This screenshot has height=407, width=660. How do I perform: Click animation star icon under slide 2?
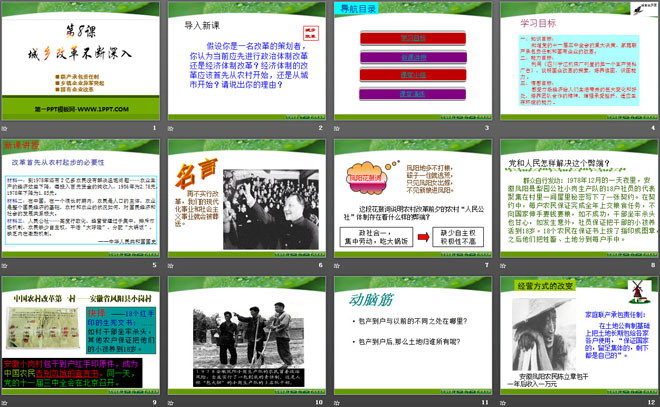(x=171, y=128)
